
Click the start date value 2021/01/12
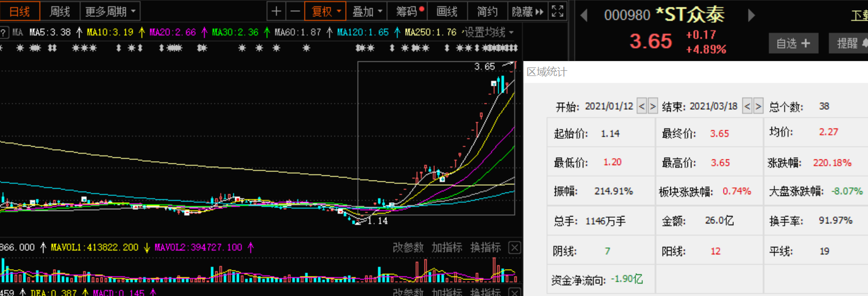coord(609,106)
